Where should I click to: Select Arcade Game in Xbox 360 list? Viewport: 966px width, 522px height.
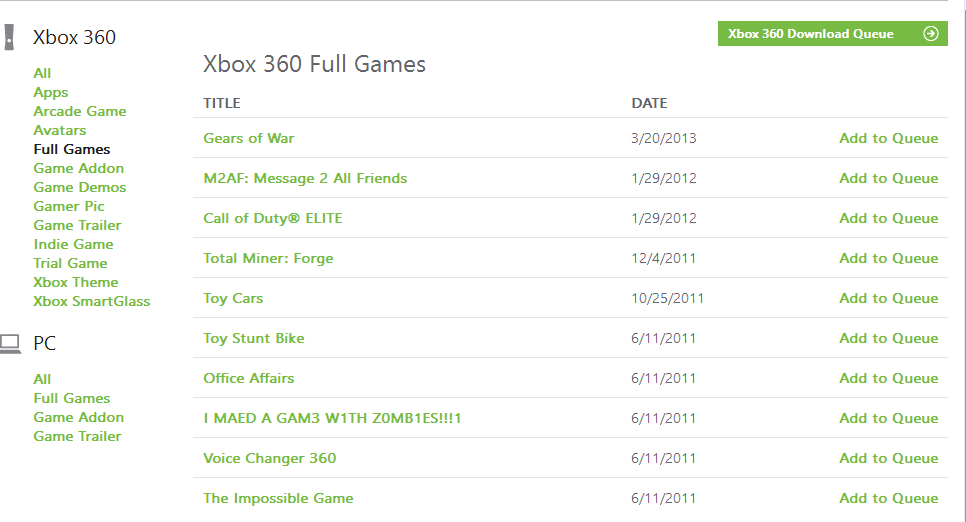click(79, 111)
